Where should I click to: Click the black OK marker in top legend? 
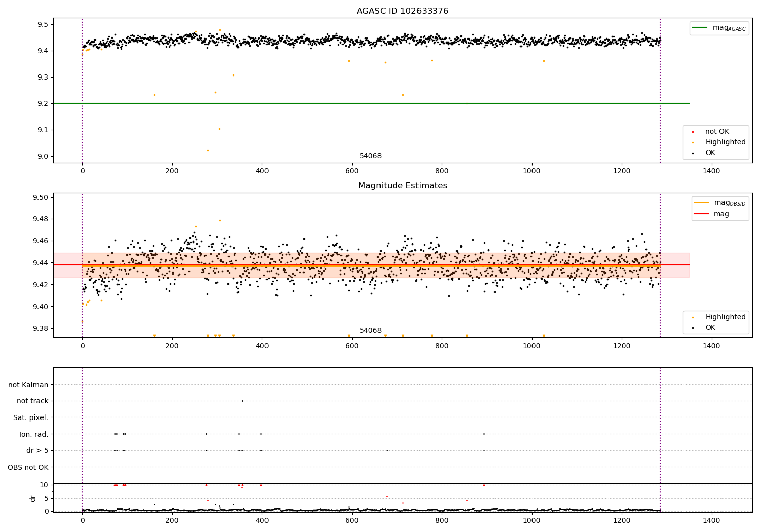pos(693,153)
